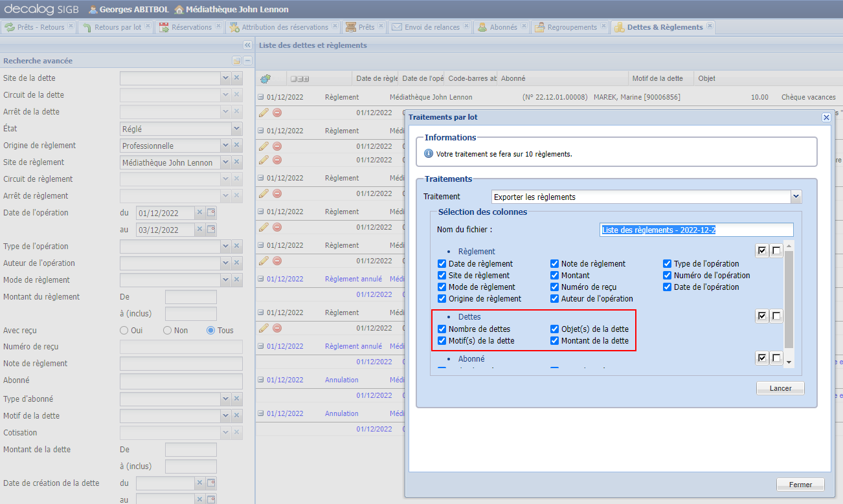Click the gear icon above the list
Screen dimensions: 843x504
click(265, 79)
